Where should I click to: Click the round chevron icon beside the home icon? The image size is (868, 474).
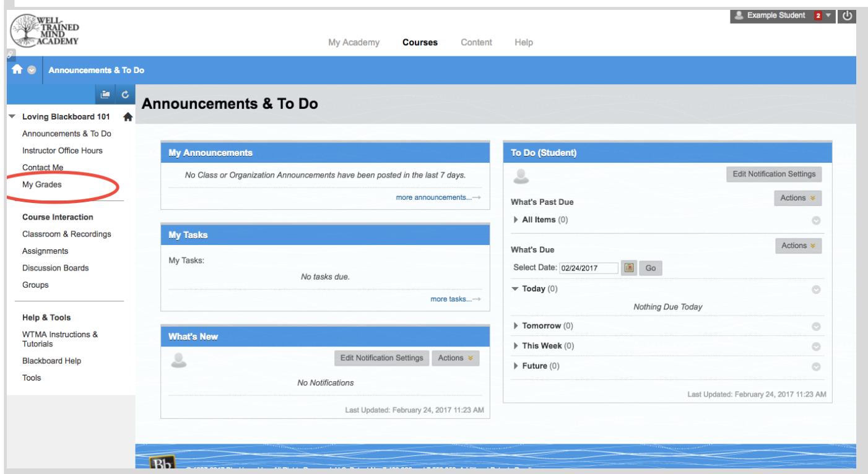coord(32,70)
